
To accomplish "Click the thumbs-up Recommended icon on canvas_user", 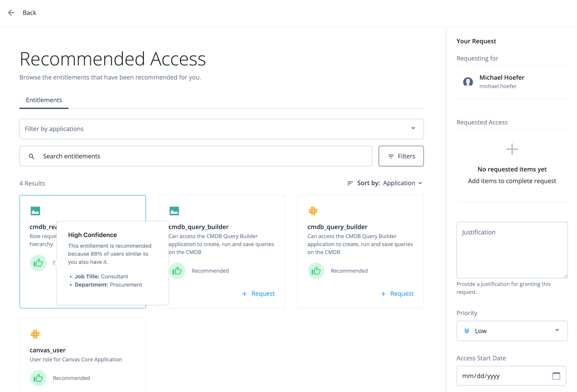I will pyautogui.click(x=38, y=378).
